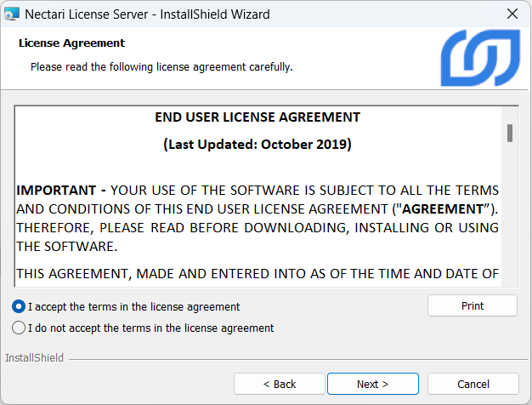The width and height of the screenshot is (532, 405).
Task: Click the "I do not accept the terms" label
Action: [151, 328]
